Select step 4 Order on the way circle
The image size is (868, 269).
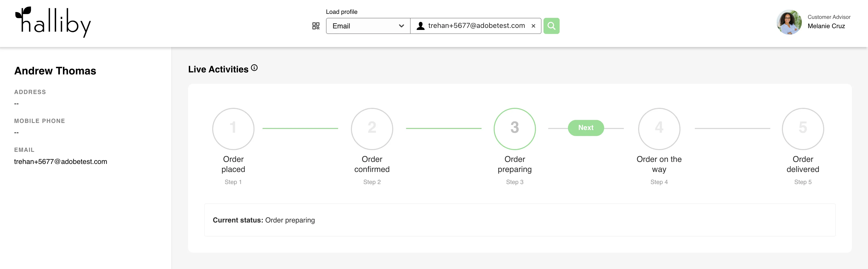point(659,129)
